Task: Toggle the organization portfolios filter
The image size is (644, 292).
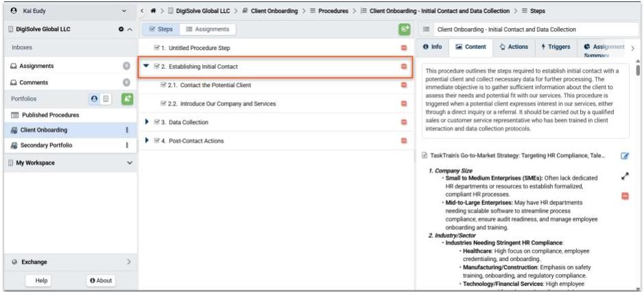Action: 106,99
